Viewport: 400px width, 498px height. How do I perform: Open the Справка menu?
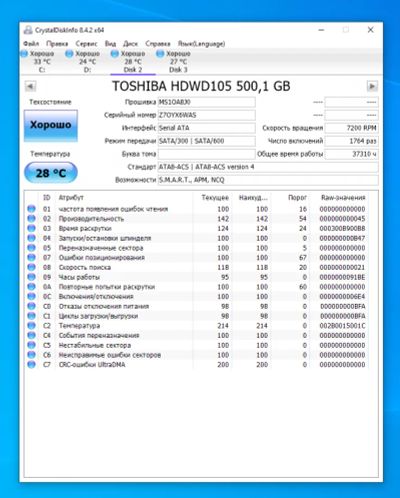point(158,44)
